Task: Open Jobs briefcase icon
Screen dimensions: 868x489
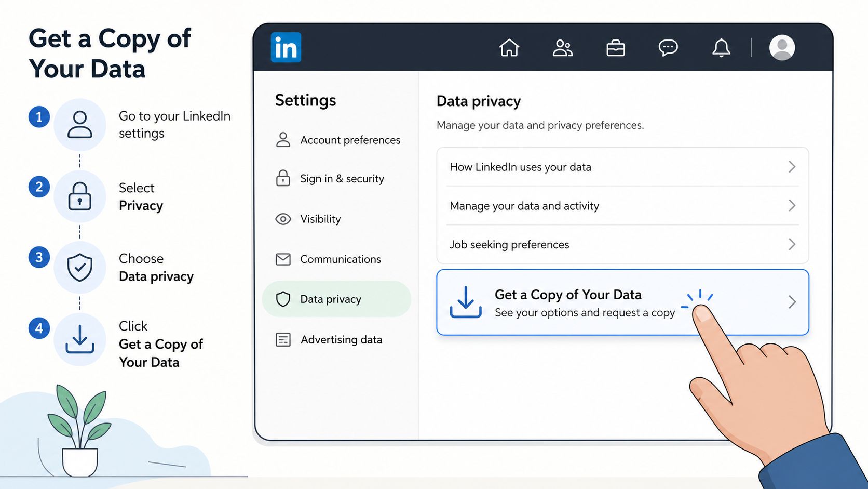Action: (616, 48)
